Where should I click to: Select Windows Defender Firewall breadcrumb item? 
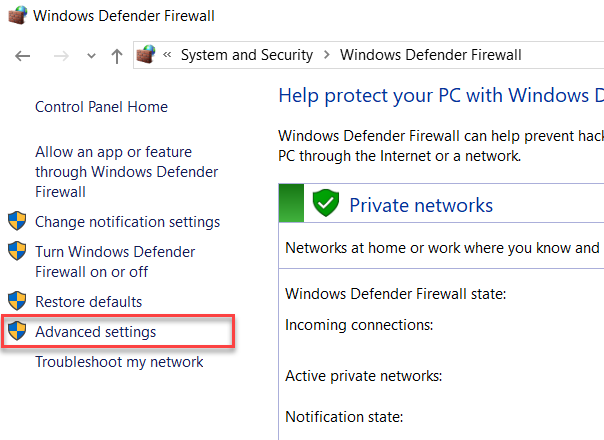tap(430, 56)
